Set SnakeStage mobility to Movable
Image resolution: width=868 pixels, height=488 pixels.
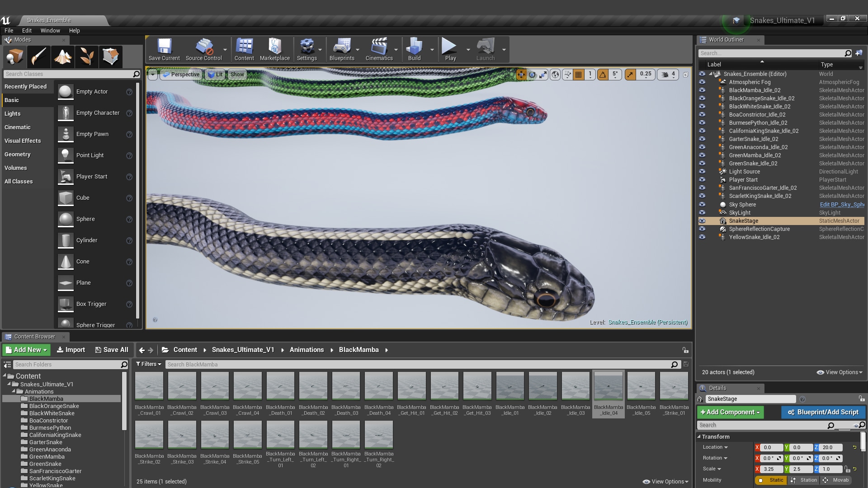click(x=840, y=480)
